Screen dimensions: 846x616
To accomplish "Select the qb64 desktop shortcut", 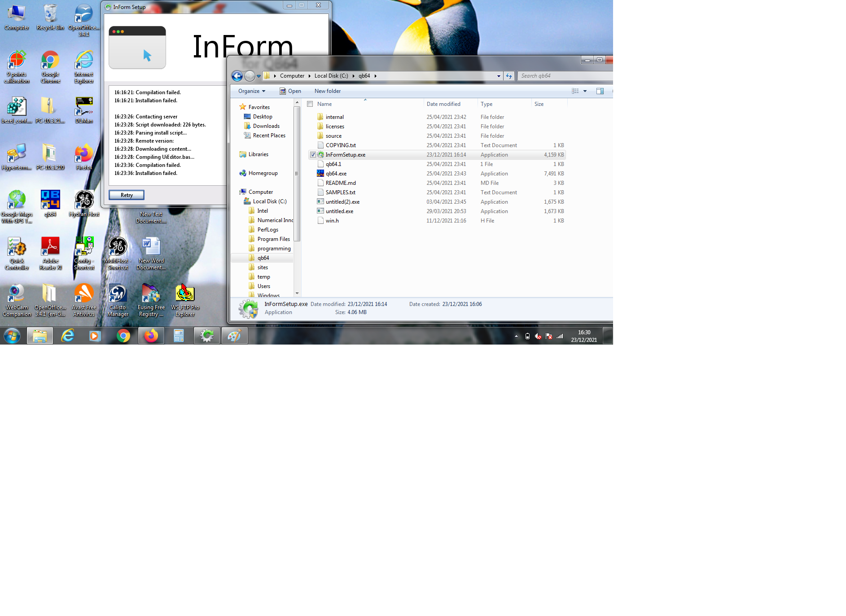I will [50, 203].
